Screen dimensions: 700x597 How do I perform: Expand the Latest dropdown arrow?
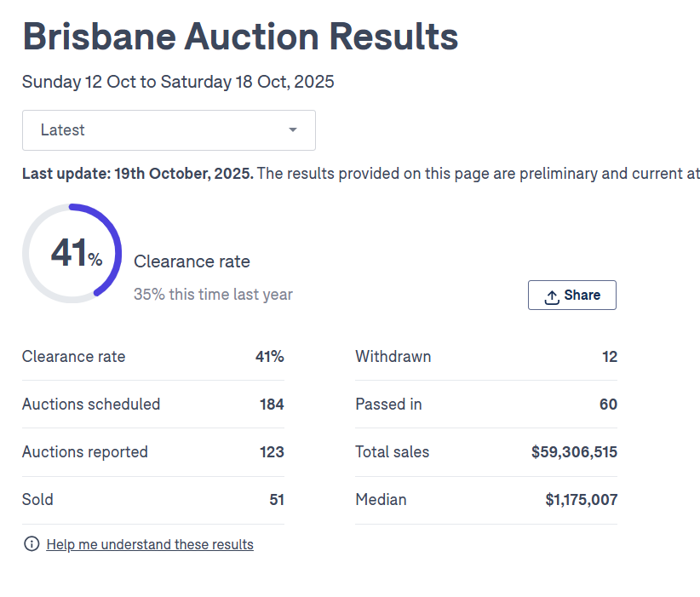point(293,130)
